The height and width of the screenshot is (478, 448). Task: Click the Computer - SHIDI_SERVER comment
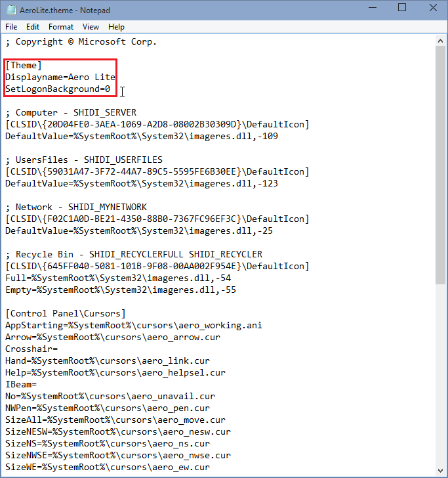point(71,113)
